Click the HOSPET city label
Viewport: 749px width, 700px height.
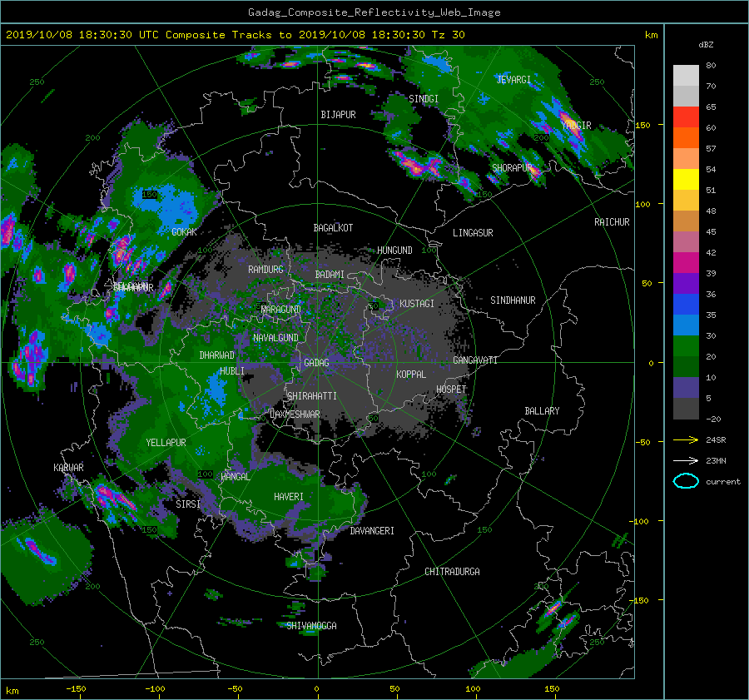(x=451, y=390)
